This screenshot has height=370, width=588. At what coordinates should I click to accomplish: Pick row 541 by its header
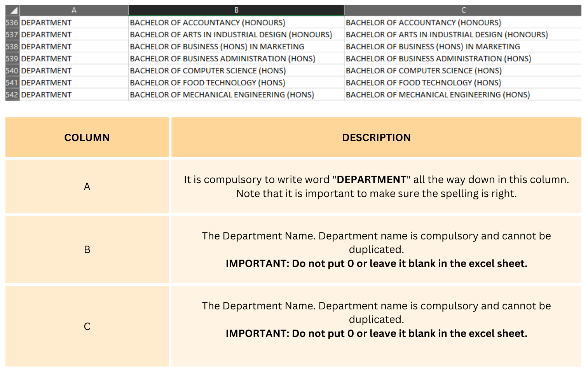click(x=12, y=83)
